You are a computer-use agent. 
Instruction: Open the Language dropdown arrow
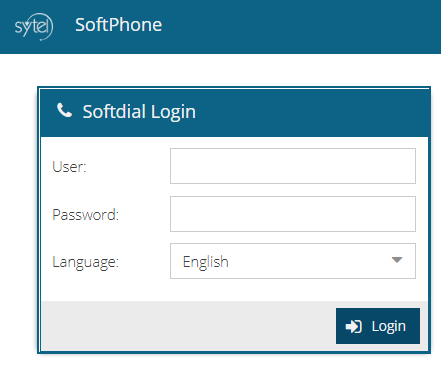point(397,260)
